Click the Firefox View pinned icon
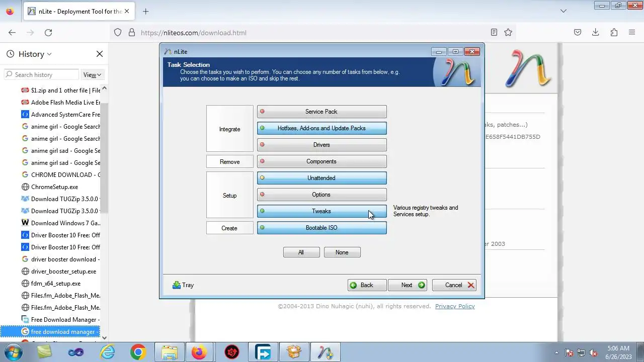 point(10,11)
